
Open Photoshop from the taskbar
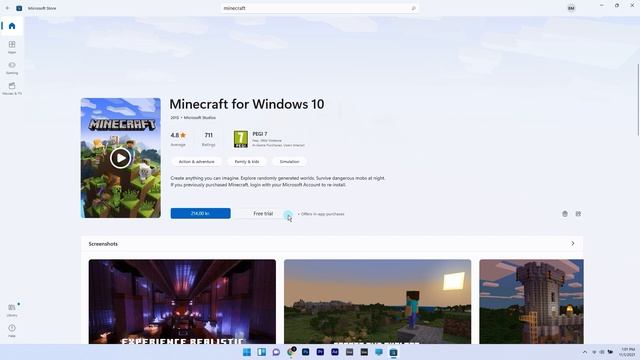pos(305,352)
